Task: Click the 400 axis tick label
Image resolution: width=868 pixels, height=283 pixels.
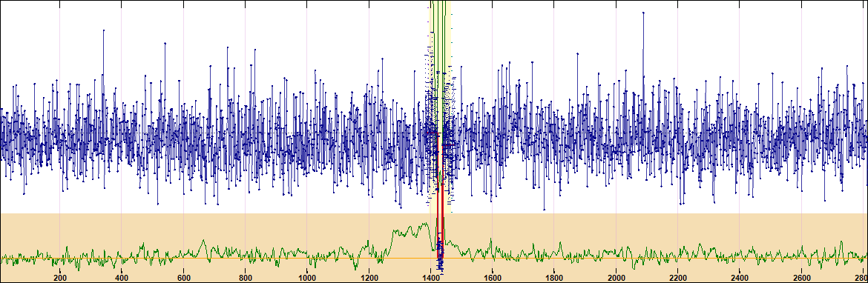Action: coord(122,278)
